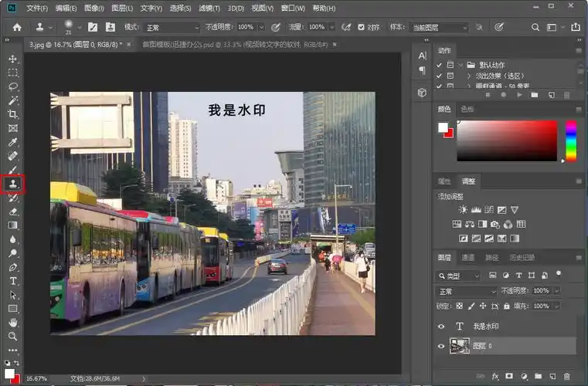The width and height of the screenshot is (588, 386).
Task: Open the 样本 sample source dropdown
Action: point(439,27)
